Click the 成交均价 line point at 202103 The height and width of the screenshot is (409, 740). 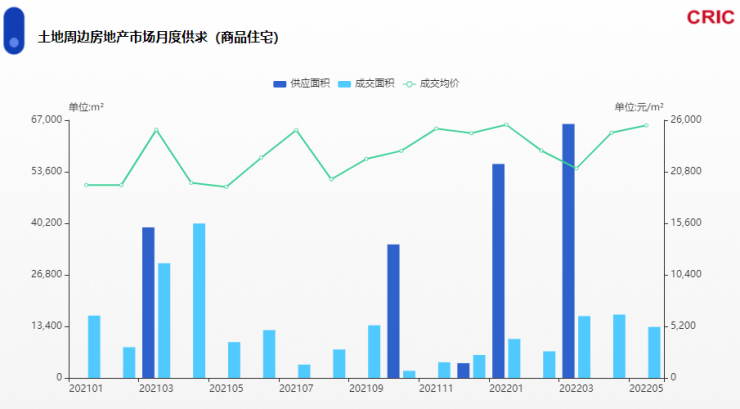tap(156, 130)
